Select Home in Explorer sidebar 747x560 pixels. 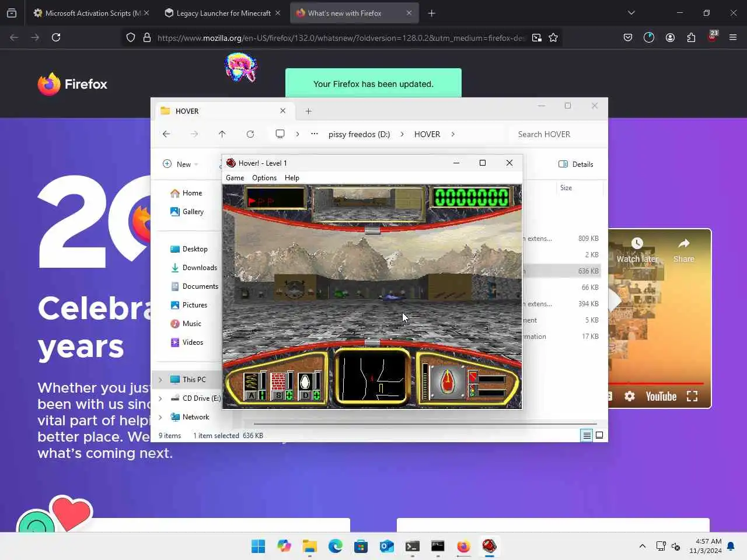(186, 193)
